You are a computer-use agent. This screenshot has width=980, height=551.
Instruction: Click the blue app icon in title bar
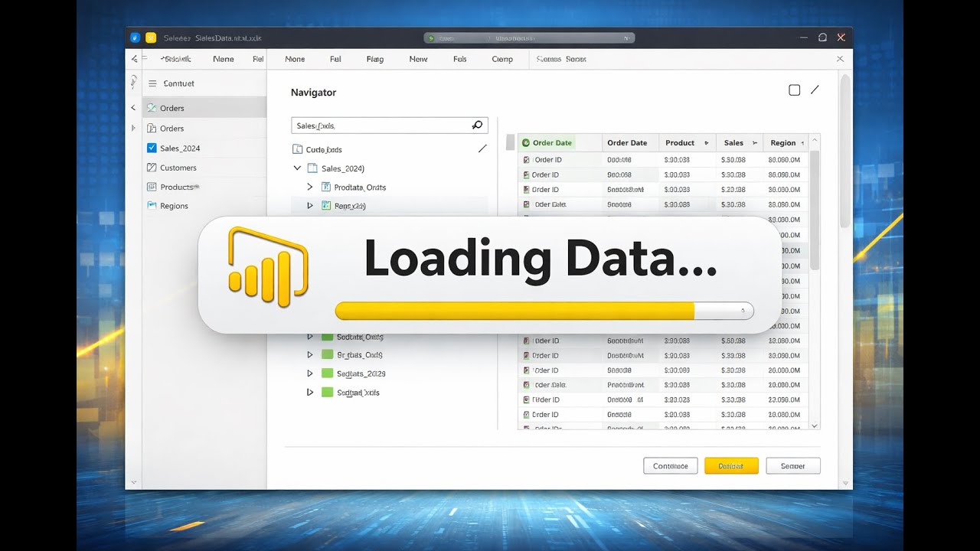tap(136, 37)
